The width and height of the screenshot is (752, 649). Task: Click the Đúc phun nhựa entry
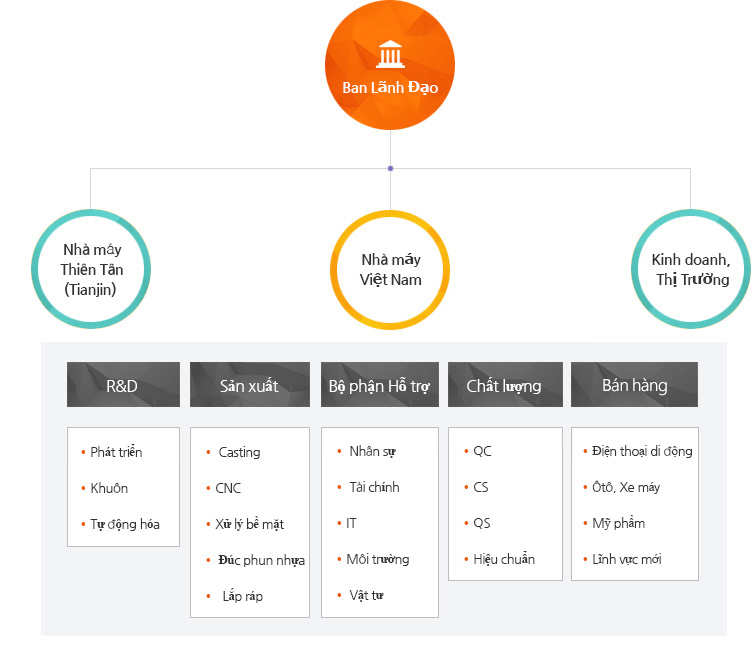coord(261,560)
